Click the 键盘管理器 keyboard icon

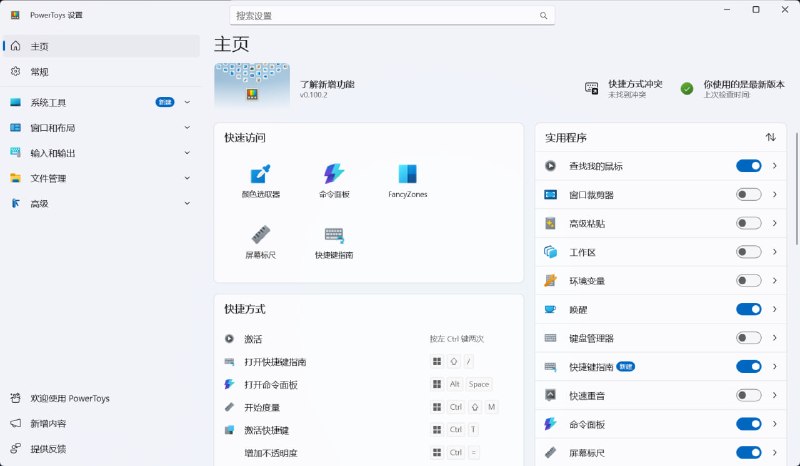(551, 338)
